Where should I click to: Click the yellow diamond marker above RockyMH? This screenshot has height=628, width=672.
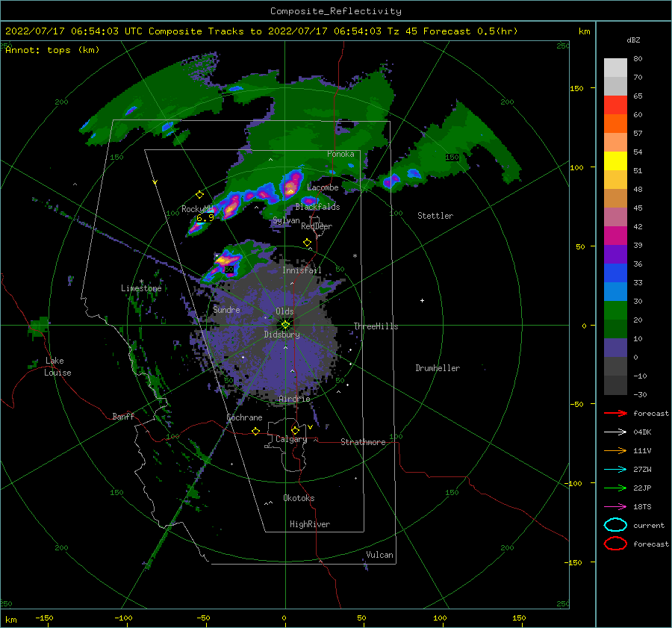pos(199,195)
